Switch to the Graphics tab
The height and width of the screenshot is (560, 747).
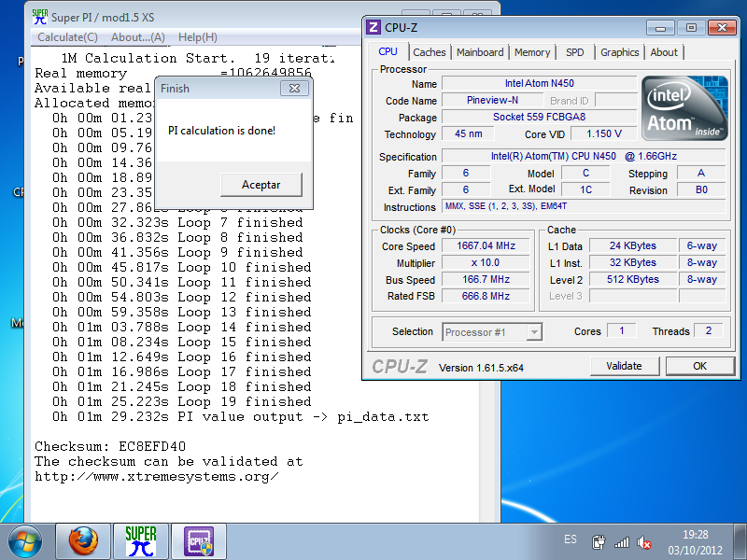(619, 52)
